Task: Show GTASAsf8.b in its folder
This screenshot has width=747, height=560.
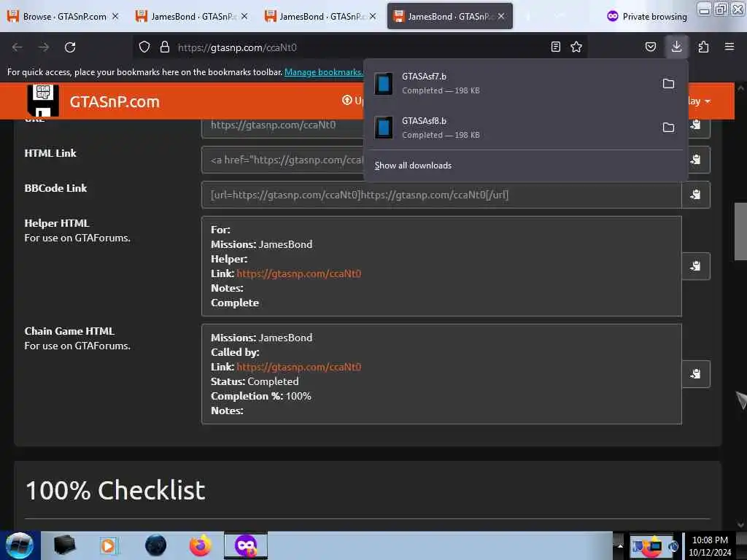Action: [668, 128]
